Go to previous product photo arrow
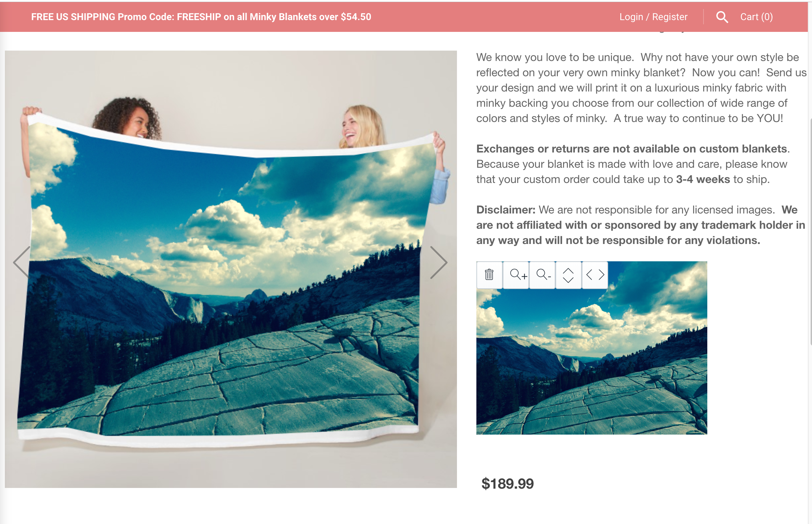Image resolution: width=812 pixels, height=524 pixels. [x=22, y=262]
